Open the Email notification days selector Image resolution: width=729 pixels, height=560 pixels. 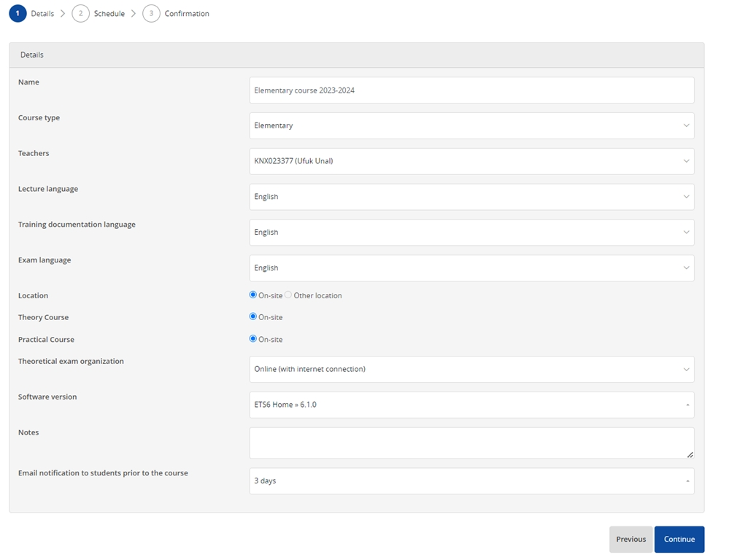(472, 481)
